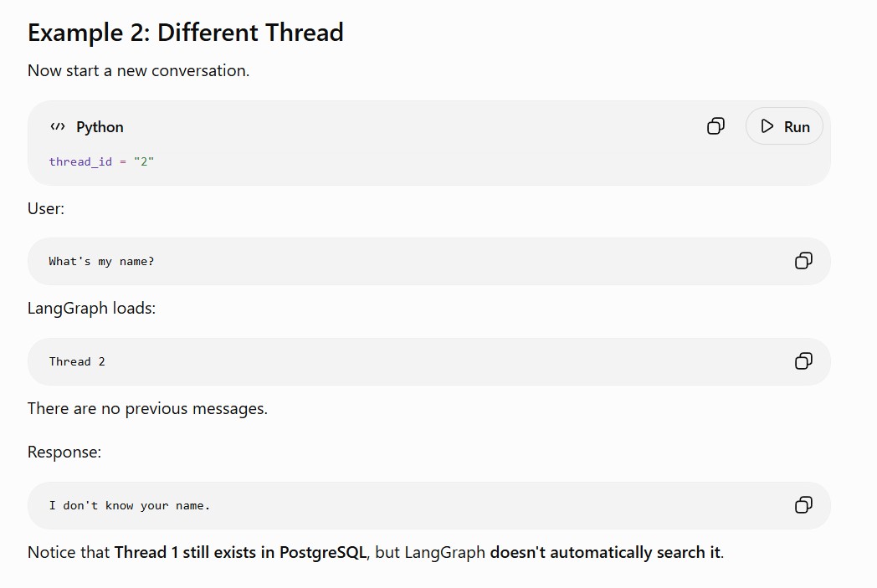Image resolution: width=877 pixels, height=588 pixels.
Task: Copy the "I don't know your name." response
Action: coord(803,505)
